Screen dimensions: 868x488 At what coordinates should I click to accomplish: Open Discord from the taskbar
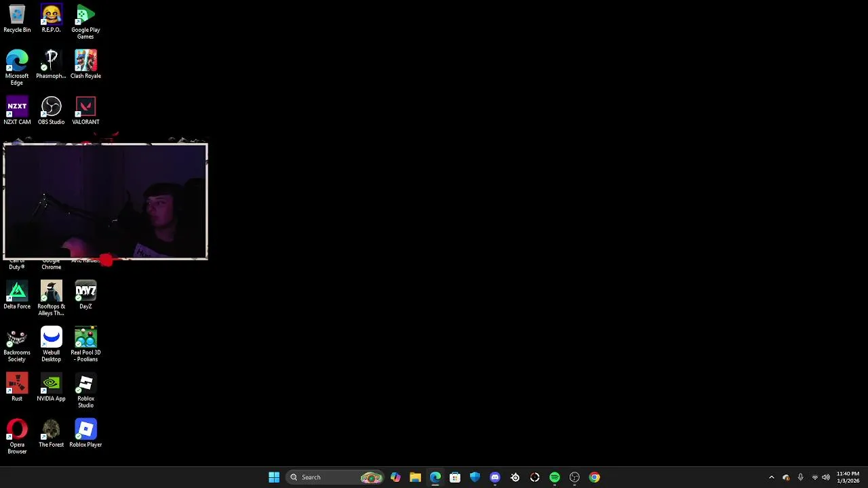point(495,477)
